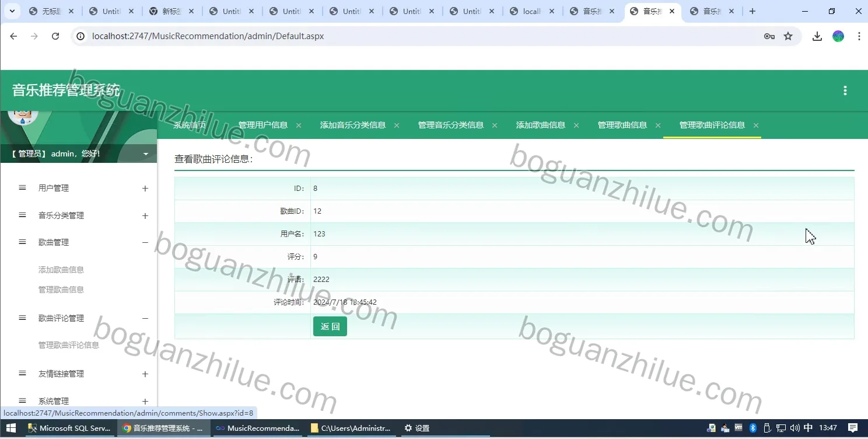This screenshot has height=439, width=868.
Task: Open Chrome's three-dot menu
Action: pos(859,36)
